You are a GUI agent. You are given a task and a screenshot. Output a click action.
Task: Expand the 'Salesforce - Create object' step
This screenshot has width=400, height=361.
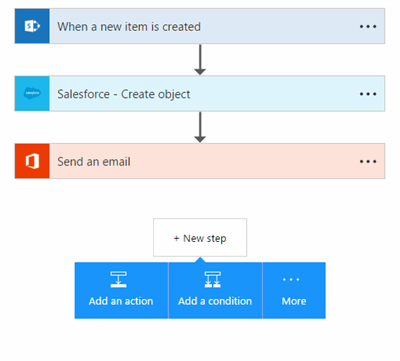(200, 94)
